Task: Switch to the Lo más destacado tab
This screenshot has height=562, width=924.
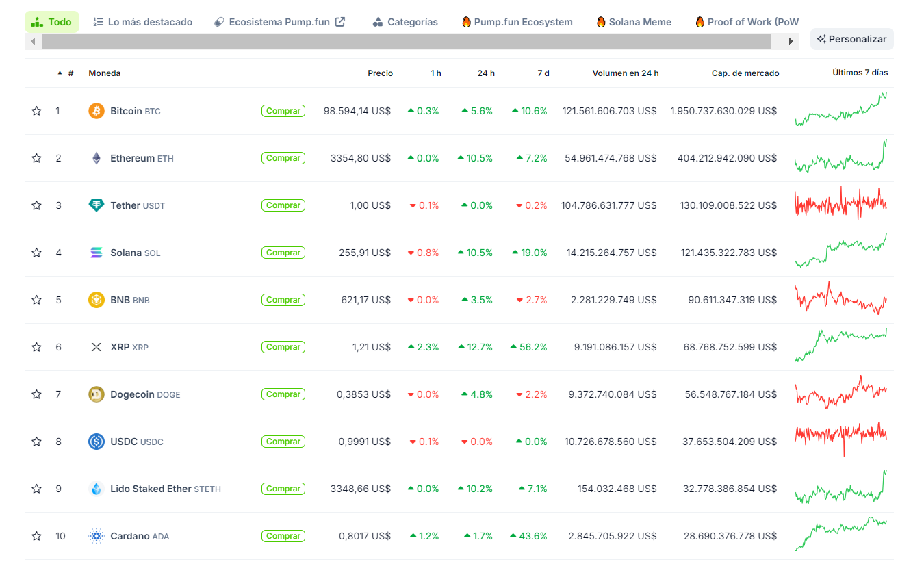Action: (142, 22)
